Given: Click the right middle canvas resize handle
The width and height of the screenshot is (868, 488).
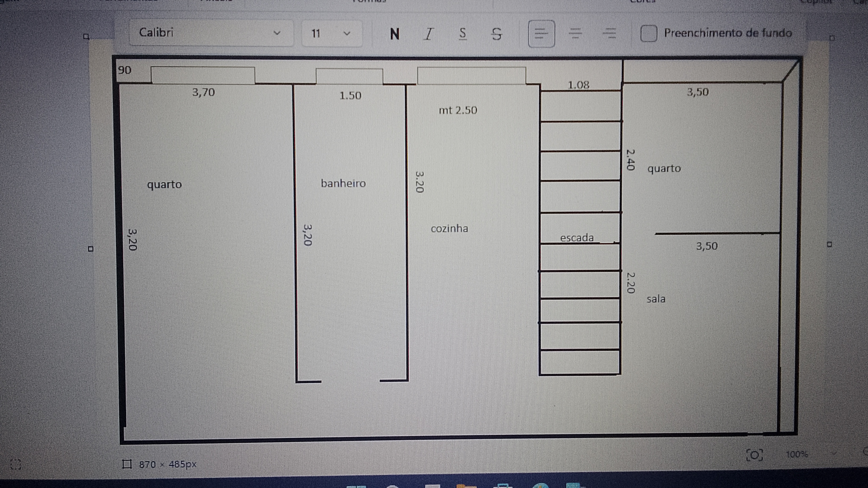Looking at the screenshot, I should click(x=829, y=245).
